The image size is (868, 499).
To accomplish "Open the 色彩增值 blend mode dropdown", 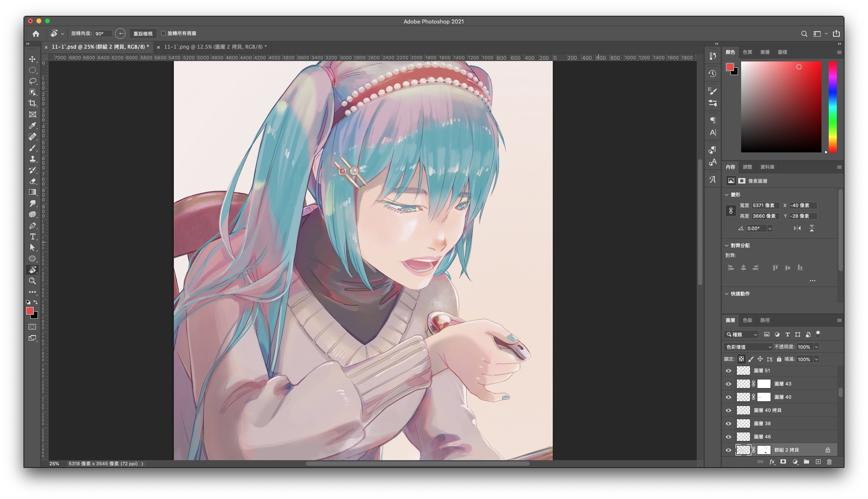I will point(748,347).
